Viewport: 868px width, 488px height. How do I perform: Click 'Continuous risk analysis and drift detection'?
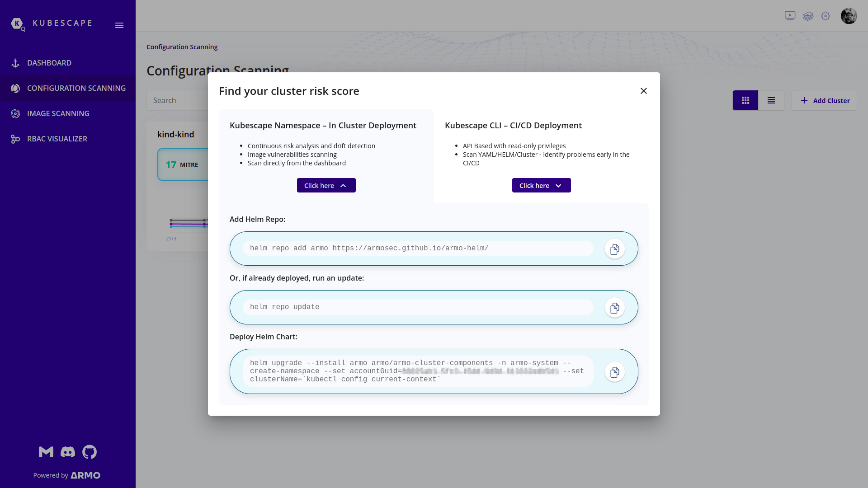click(x=311, y=146)
